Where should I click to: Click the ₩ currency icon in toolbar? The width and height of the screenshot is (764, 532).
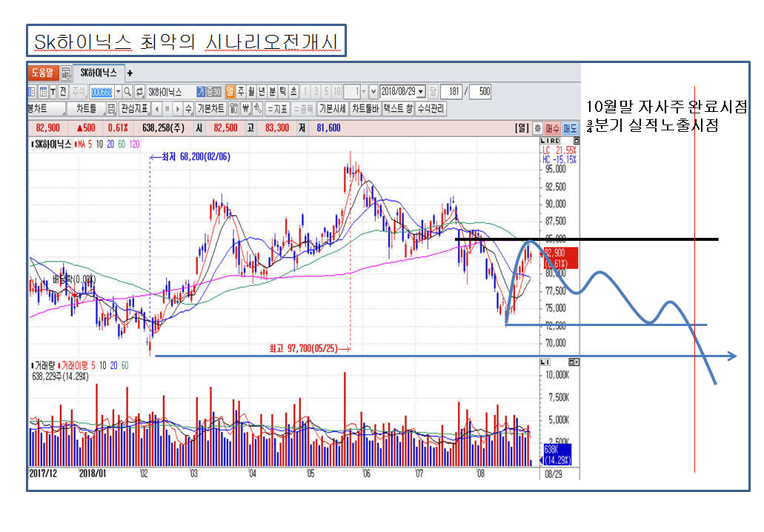point(245,109)
